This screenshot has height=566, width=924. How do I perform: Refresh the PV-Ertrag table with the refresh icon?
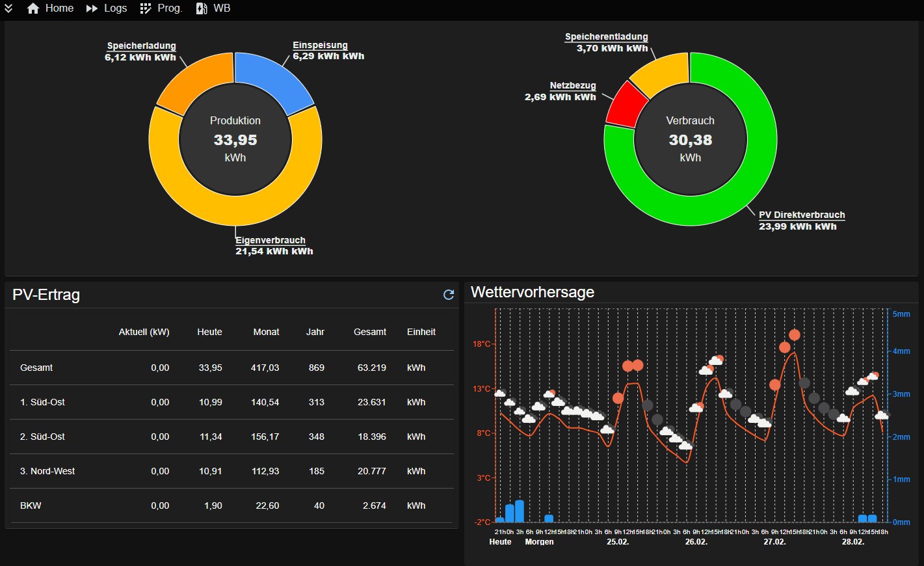(448, 295)
